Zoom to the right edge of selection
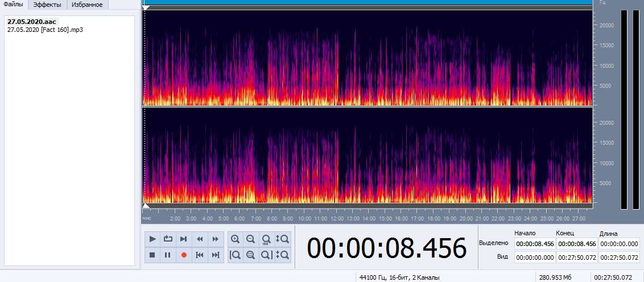This screenshot has height=282, width=644. (x=267, y=255)
